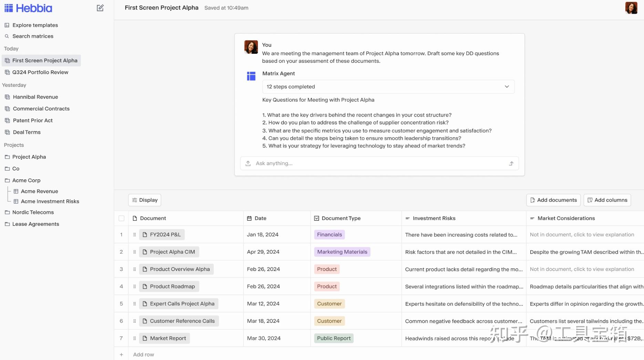The image size is (644, 360).
Task: Click the Ask anything input field
Action: (x=379, y=163)
